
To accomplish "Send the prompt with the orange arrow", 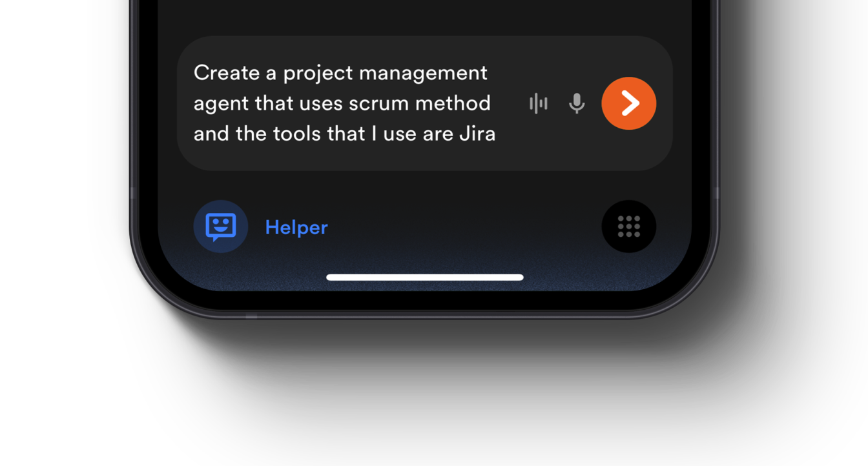I will 628,103.
